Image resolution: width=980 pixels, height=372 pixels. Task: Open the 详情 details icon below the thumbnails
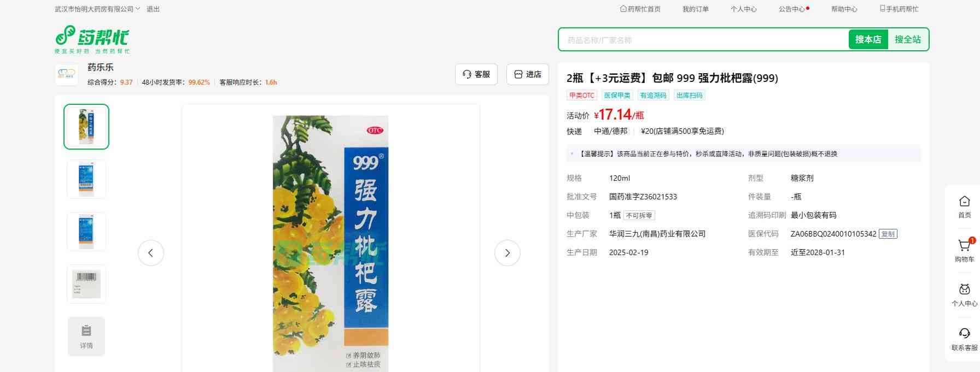tap(86, 336)
